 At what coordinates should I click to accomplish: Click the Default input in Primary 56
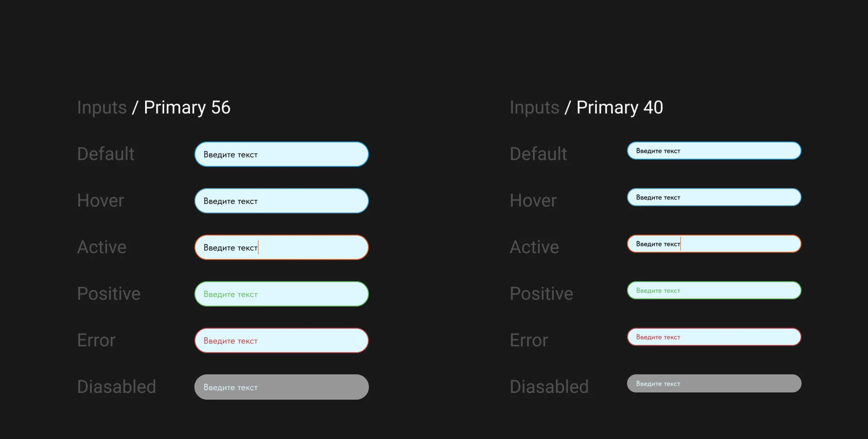(x=281, y=154)
